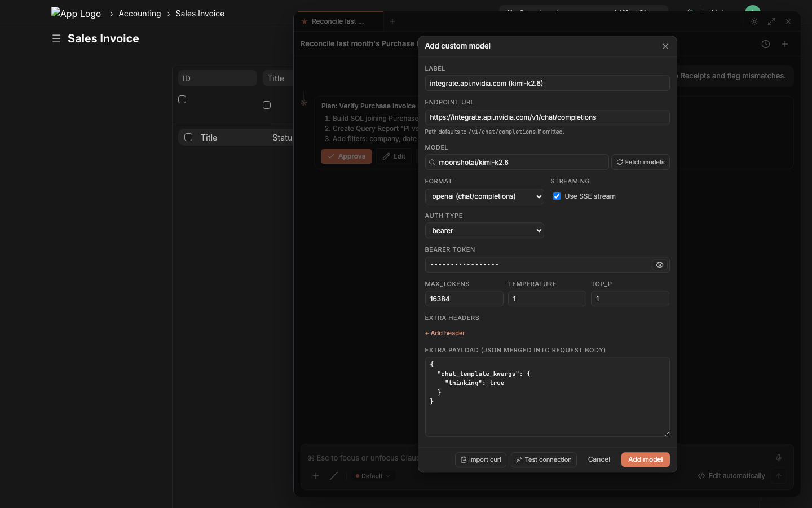Click the microphone voice input icon
The image size is (812, 508).
779,458
